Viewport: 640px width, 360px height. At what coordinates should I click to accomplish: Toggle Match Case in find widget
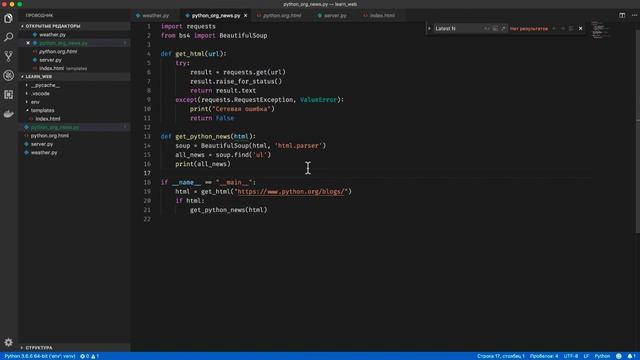pyautogui.click(x=487, y=29)
